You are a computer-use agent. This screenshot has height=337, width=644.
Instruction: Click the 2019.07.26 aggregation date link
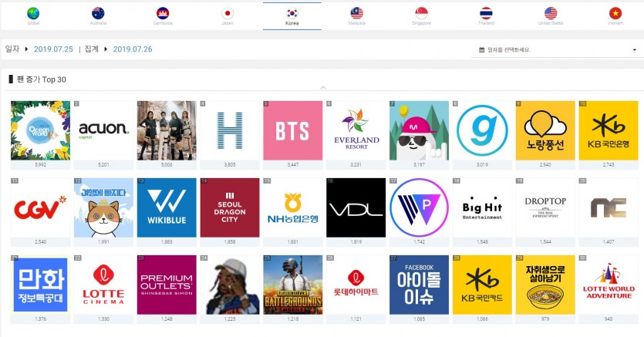coord(133,49)
